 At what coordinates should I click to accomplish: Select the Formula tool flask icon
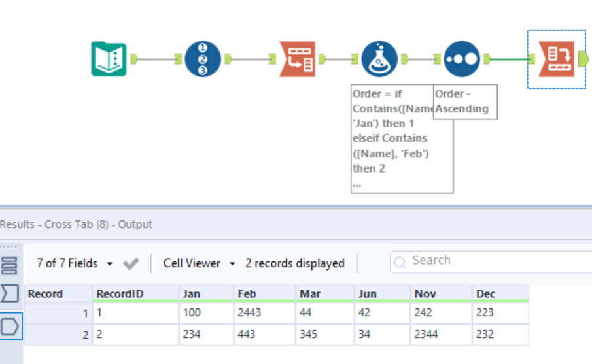(x=379, y=59)
